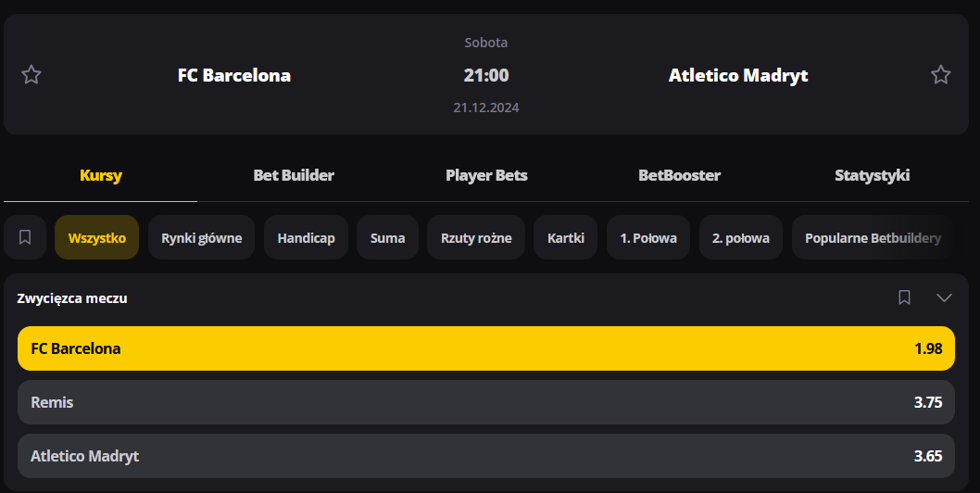Viewport: 980px width, 493px height.
Task: Pick FC Barcelona win at 1.98
Action: 486,348
